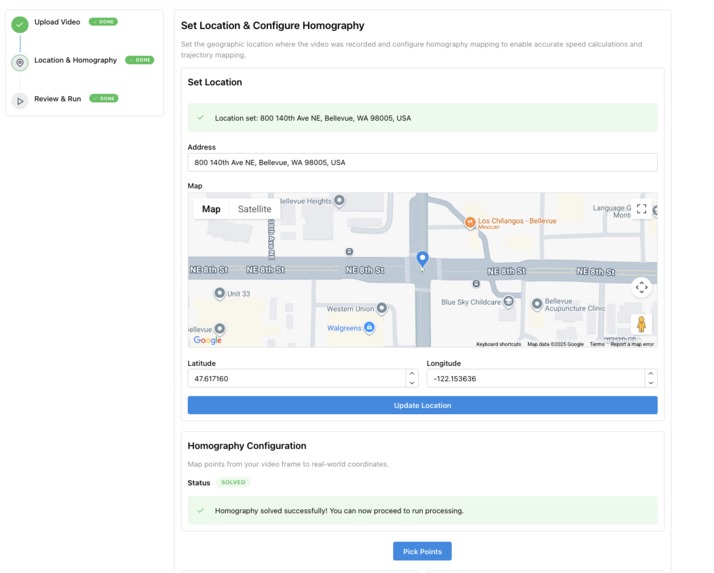Image resolution: width=714 pixels, height=573 pixels.
Task: Click the Update Location button
Action: pyautogui.click(x=423, y=405)
